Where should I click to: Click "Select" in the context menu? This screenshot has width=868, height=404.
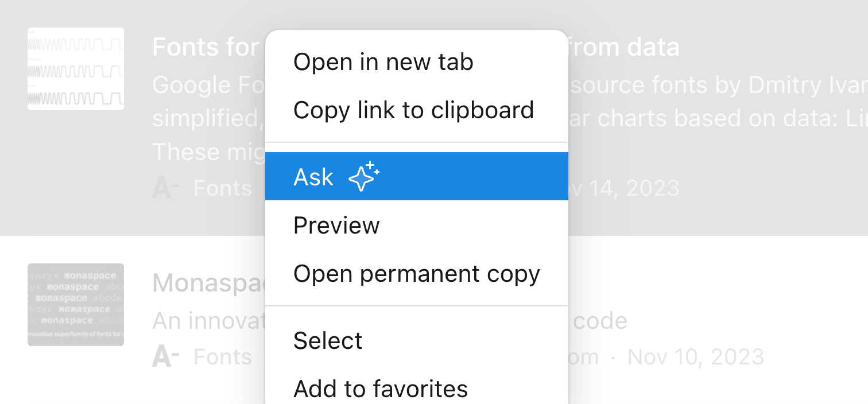click(x=328, y=341)
